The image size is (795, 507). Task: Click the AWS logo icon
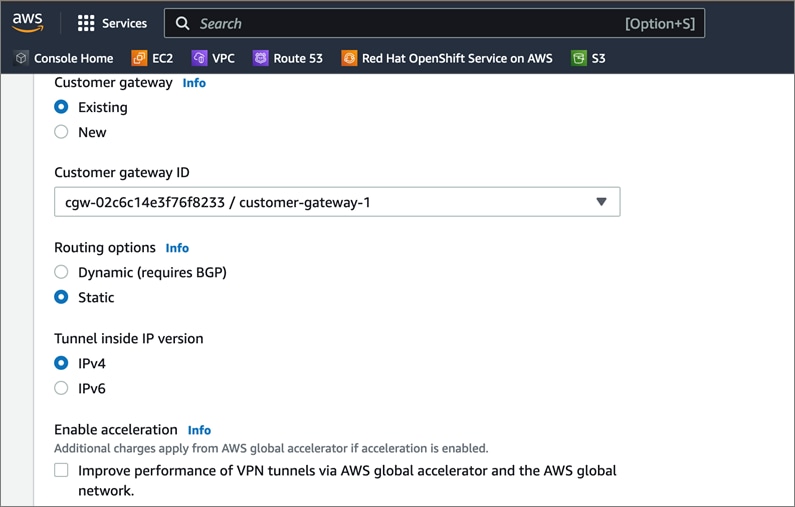click(x=27, y=22)
